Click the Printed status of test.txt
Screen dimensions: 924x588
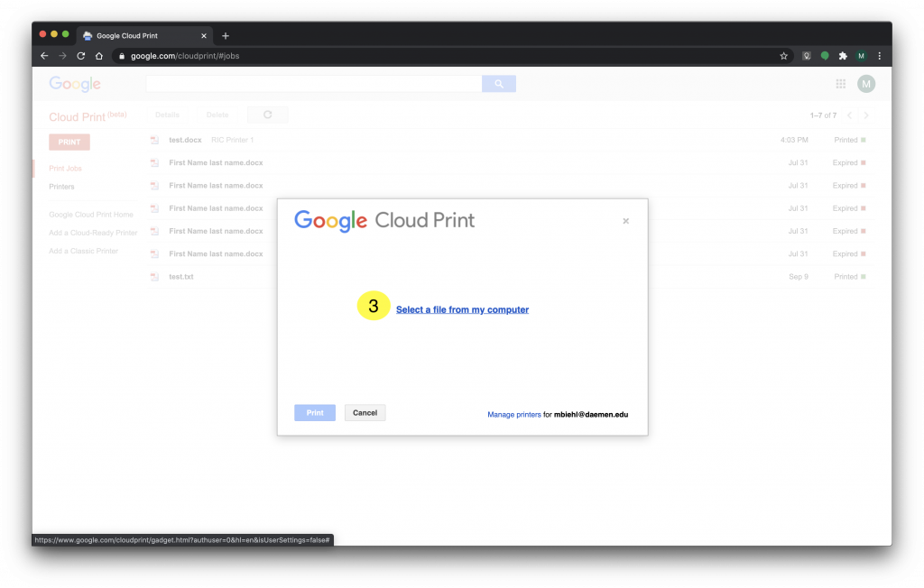point(850,277)
